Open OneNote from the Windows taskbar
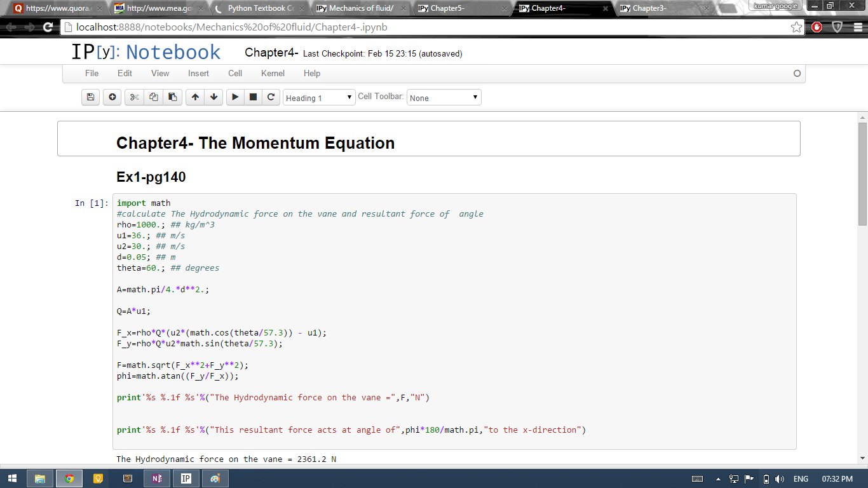Screen dimensions: 868x488 tap(156, 478)
